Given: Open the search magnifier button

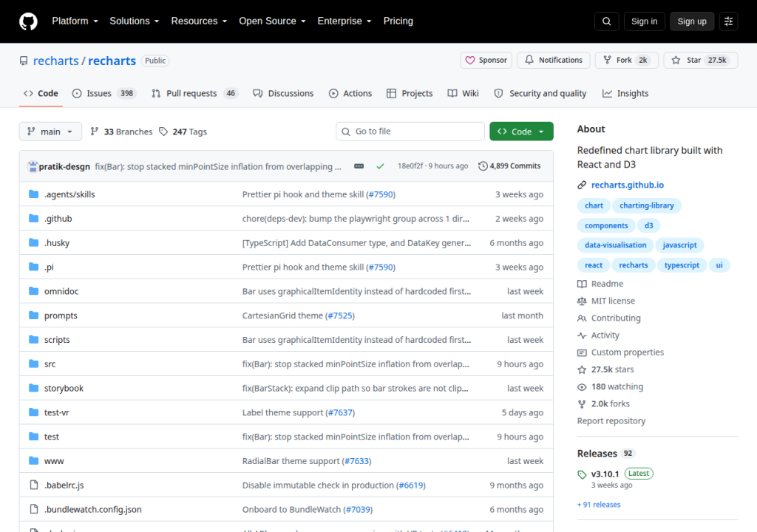Looking at the screenshot, I should 606,21.
